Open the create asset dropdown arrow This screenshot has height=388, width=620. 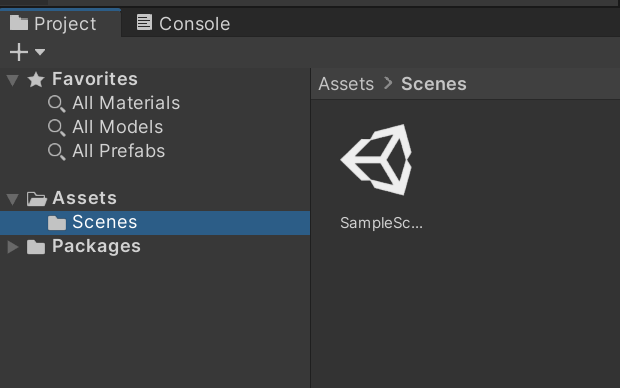tap(40, 52)
